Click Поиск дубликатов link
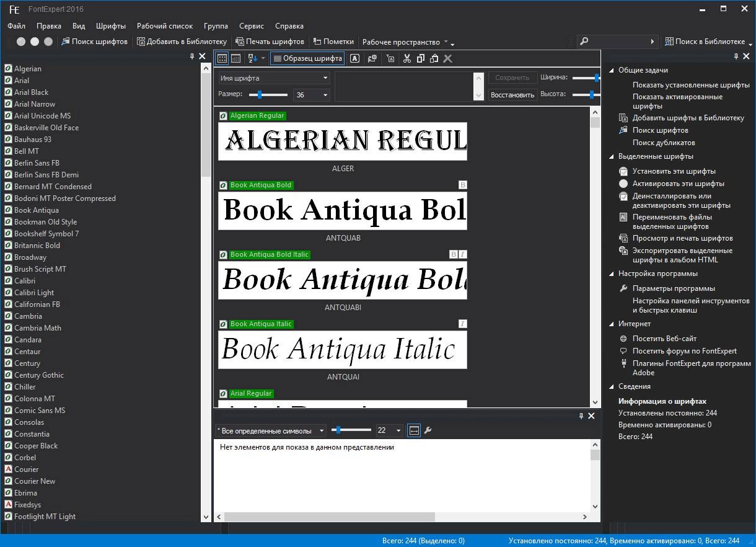This screenshot has width=756, height=547. pos(664,143)
